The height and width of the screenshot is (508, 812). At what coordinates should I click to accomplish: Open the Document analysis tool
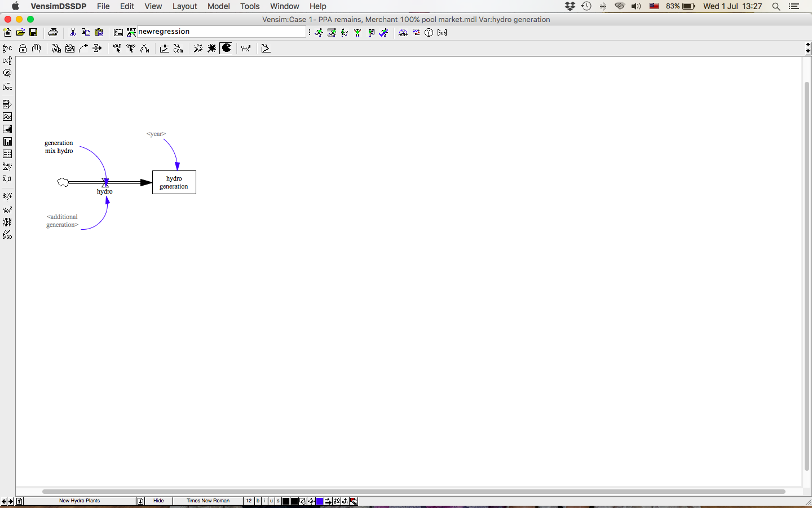pyautogui.click(x=7, y=86)
